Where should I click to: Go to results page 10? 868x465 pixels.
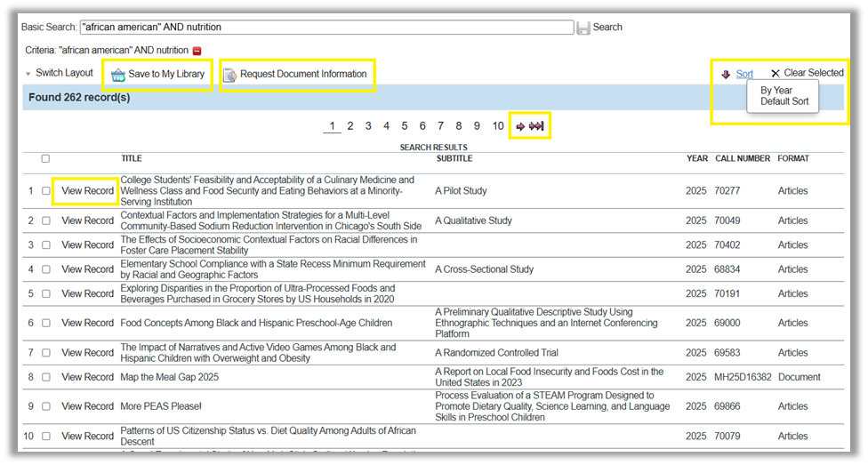coord(498,126)
